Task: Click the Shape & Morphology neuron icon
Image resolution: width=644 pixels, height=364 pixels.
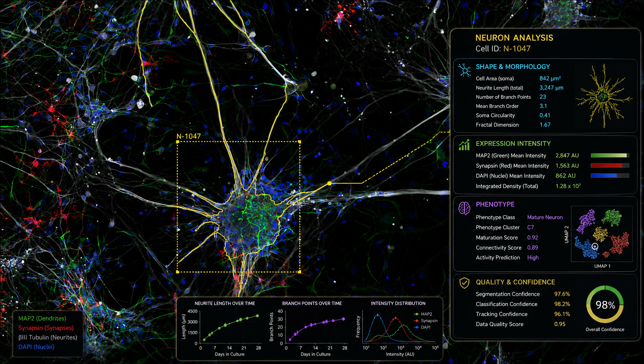Action: tap(464, 70)
